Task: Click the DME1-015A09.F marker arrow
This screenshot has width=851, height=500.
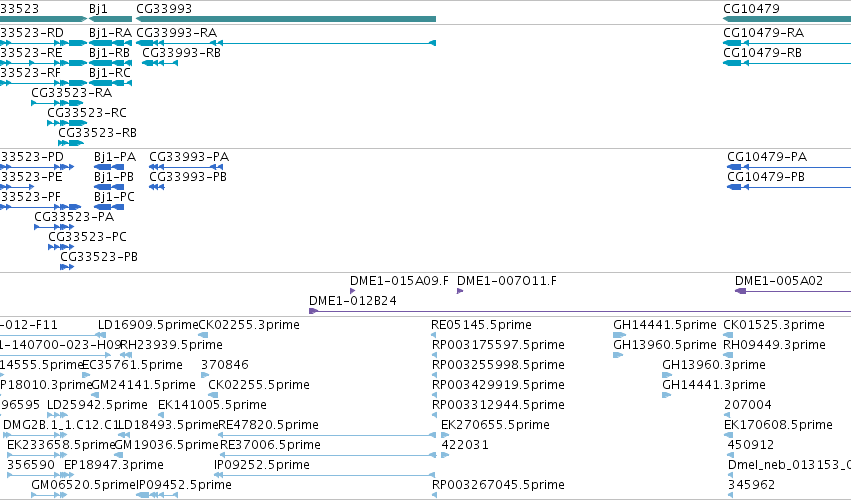Action: (353, 291)
